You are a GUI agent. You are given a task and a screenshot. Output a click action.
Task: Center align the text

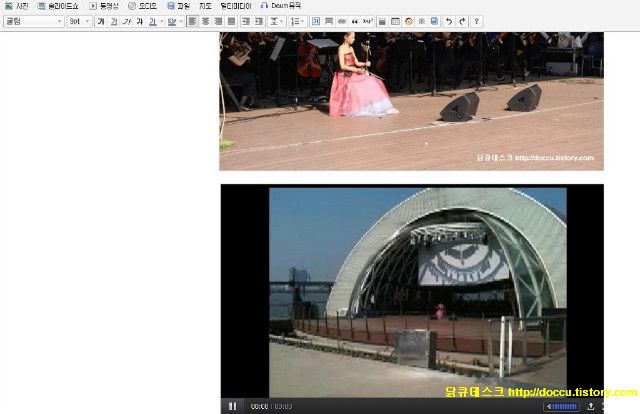pos(205,21)
